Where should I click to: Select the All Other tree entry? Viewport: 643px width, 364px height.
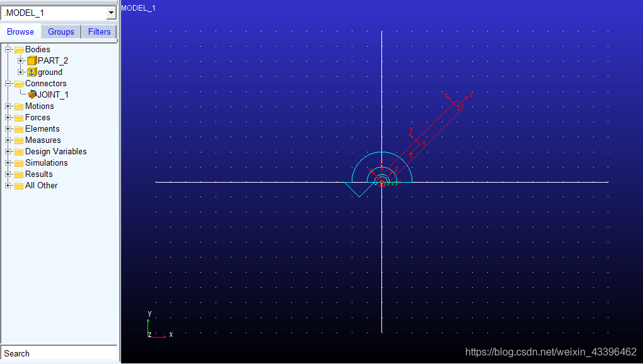pos(41,186)
